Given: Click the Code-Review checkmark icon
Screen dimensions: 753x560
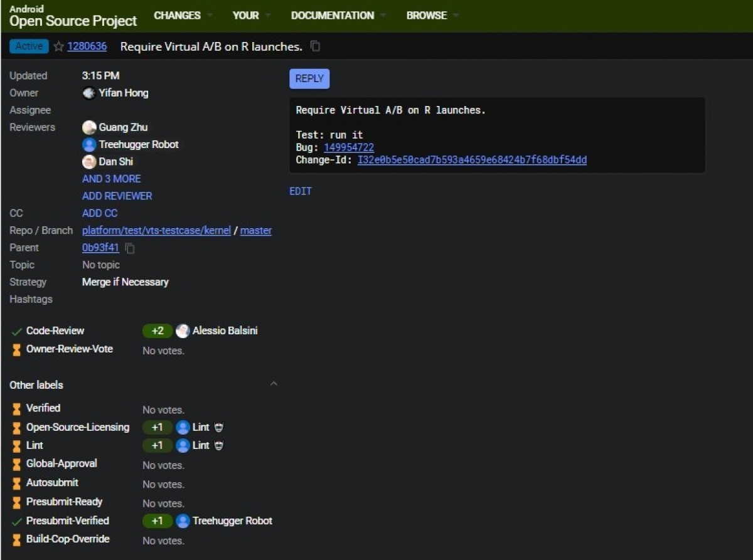Looking at the screenshot, I should coord(17,331).
